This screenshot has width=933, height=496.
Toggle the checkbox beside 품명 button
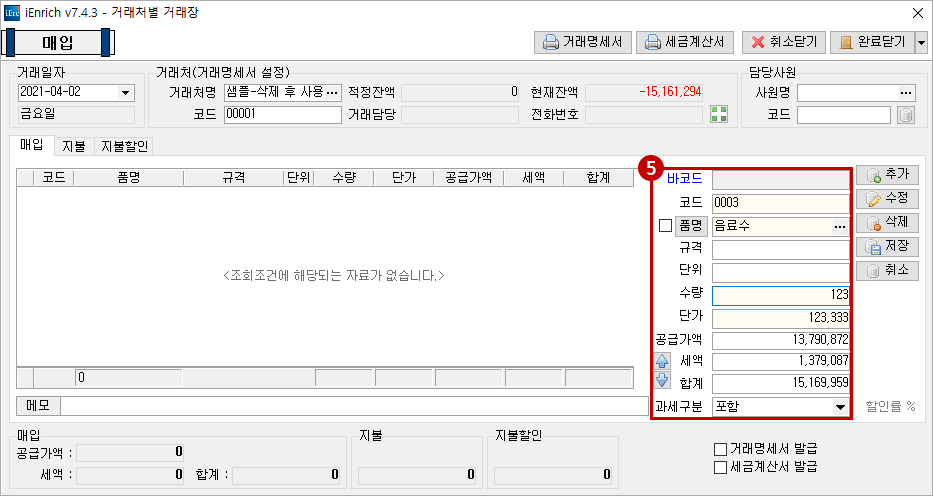(x=665, y=226)
